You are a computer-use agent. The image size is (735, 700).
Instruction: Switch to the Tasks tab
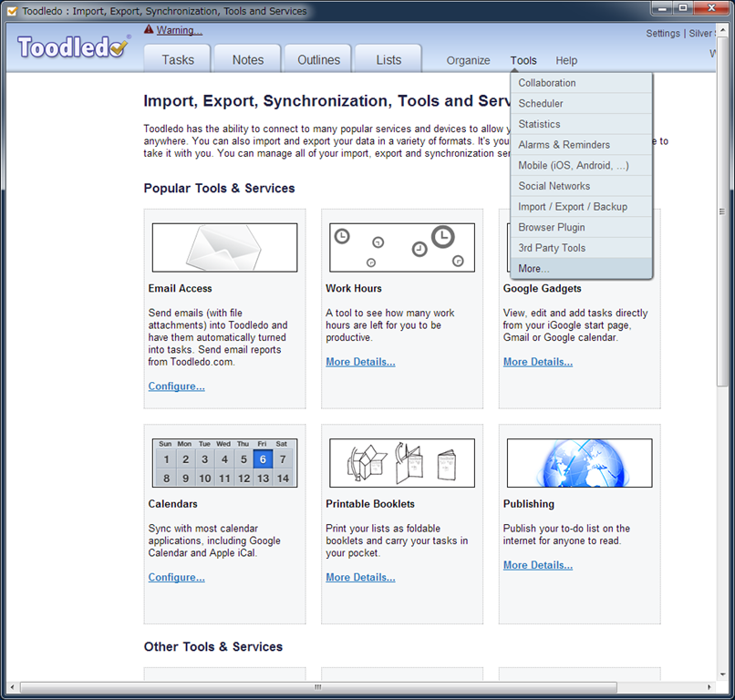(x=178, y=59)
